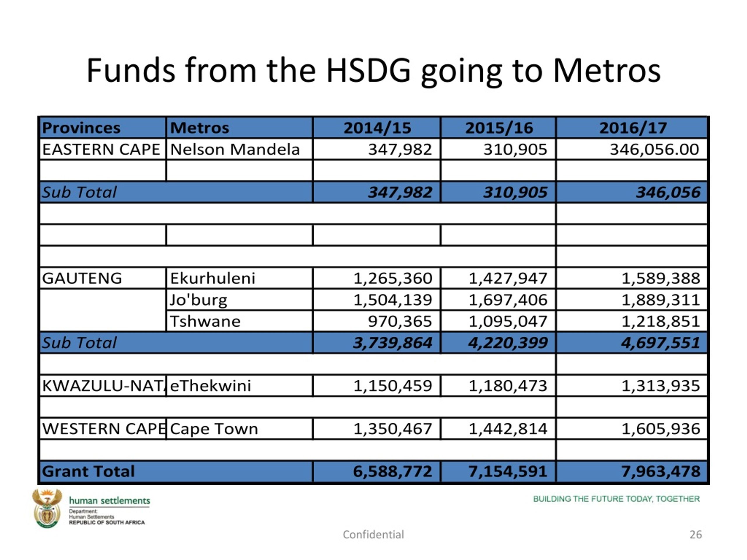747x560 pixels.
Task: Select the Tshwane cell
Action: 240,321
